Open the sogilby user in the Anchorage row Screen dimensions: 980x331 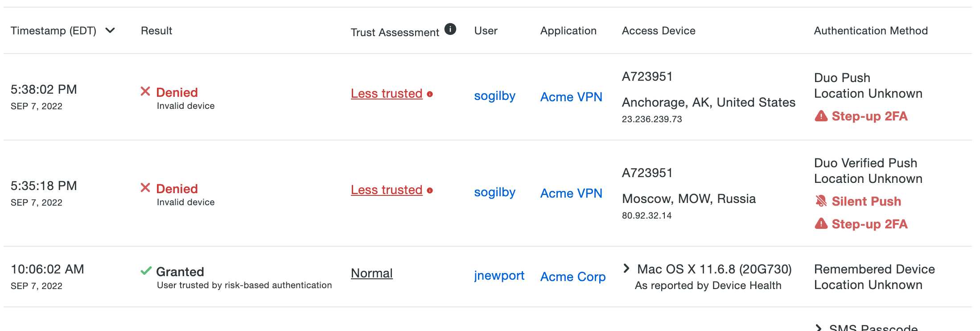click(x=494, y=96)
